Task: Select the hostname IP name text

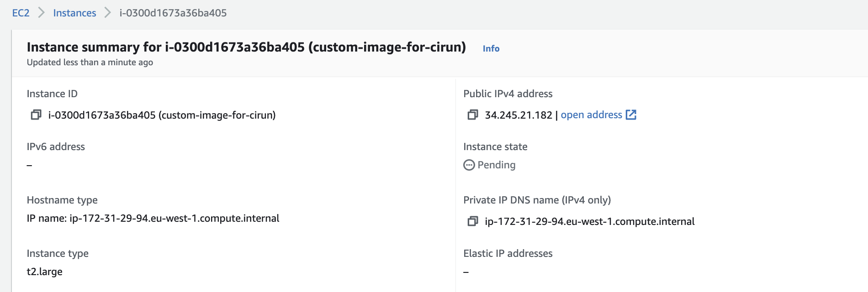Action: (153, 219)
